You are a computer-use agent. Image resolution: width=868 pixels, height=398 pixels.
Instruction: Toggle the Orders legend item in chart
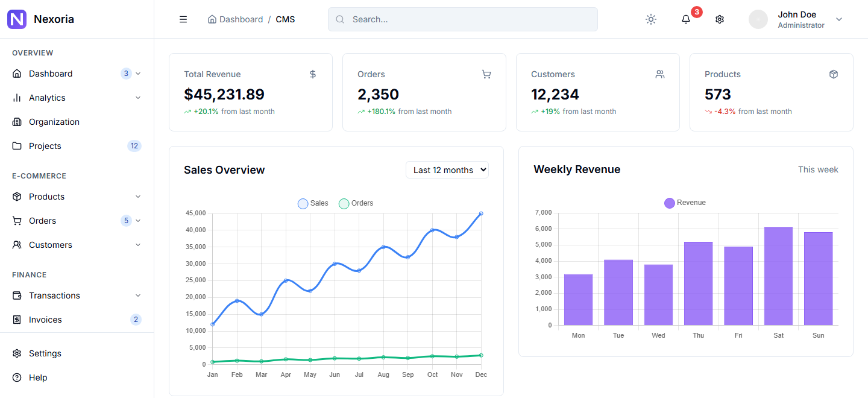click(356, 203)
